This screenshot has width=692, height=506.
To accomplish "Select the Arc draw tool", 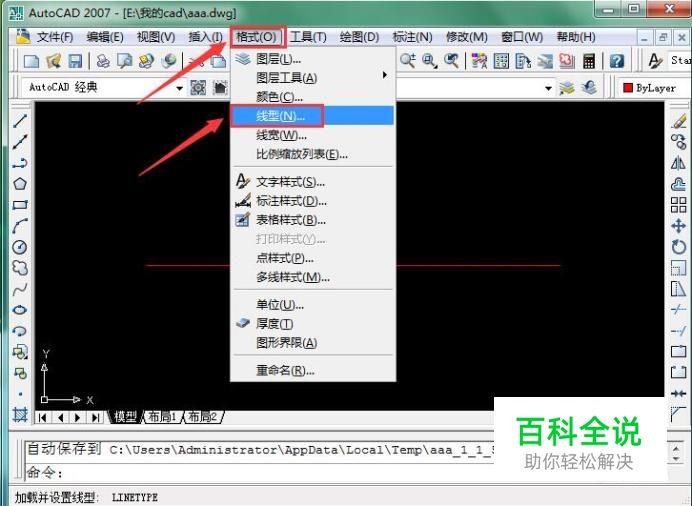I will (x=20, y=226).
